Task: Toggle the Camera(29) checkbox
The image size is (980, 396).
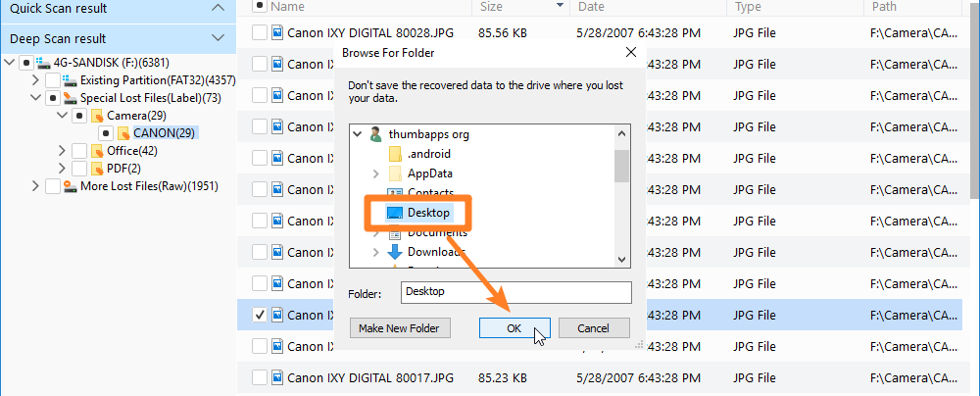Action: click(79, 115)
